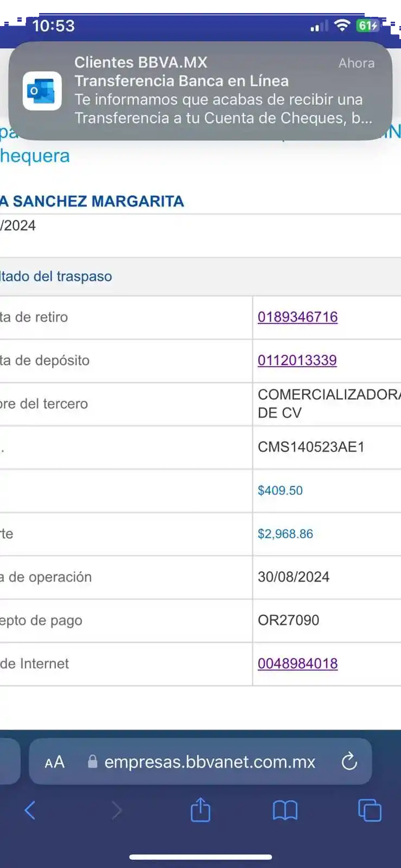Tap the empresas.bbvanet.com.mx address field
Screen dimensions: 401x868
click(x=209, y=762)
